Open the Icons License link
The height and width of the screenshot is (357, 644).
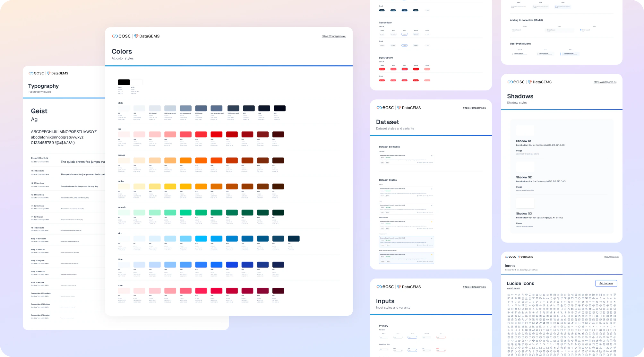513,288
